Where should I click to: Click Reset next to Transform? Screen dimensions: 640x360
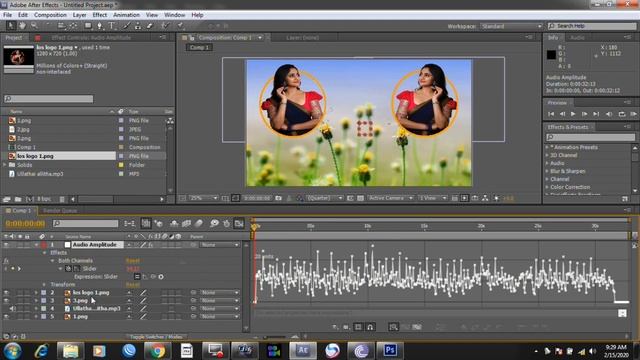coord(133,284)
